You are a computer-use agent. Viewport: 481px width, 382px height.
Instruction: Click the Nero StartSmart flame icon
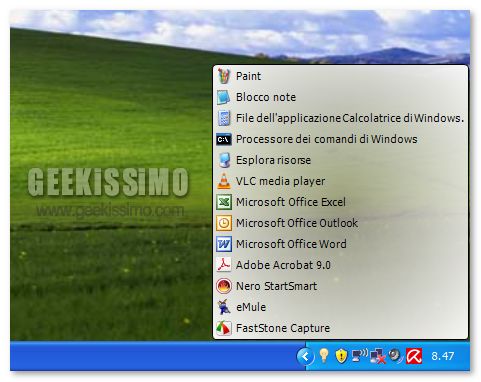tap(224, 286)
